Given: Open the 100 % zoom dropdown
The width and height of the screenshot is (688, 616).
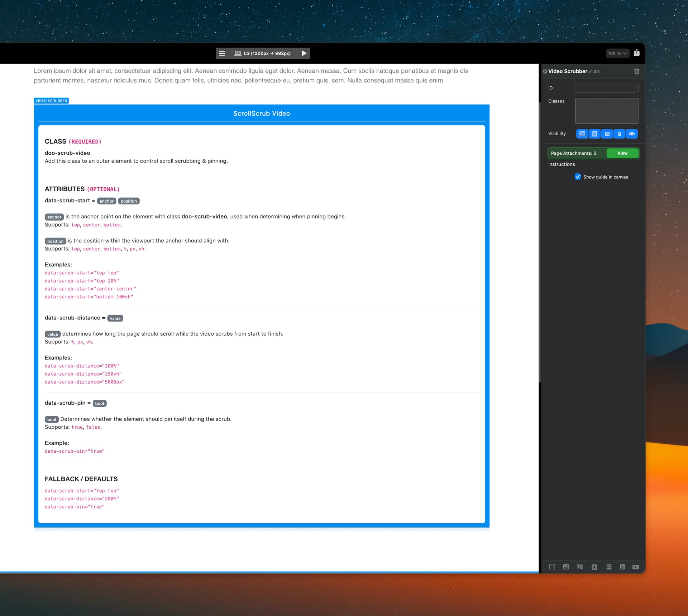Looking at the screenshot, I should (x=617, y=53).
